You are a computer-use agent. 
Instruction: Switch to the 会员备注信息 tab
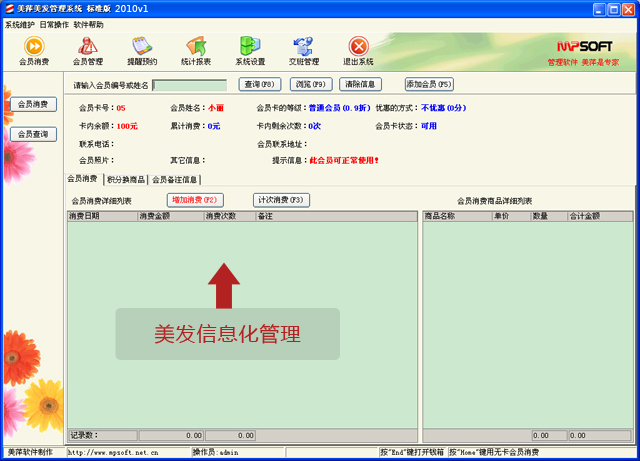[x=174, y=180]
